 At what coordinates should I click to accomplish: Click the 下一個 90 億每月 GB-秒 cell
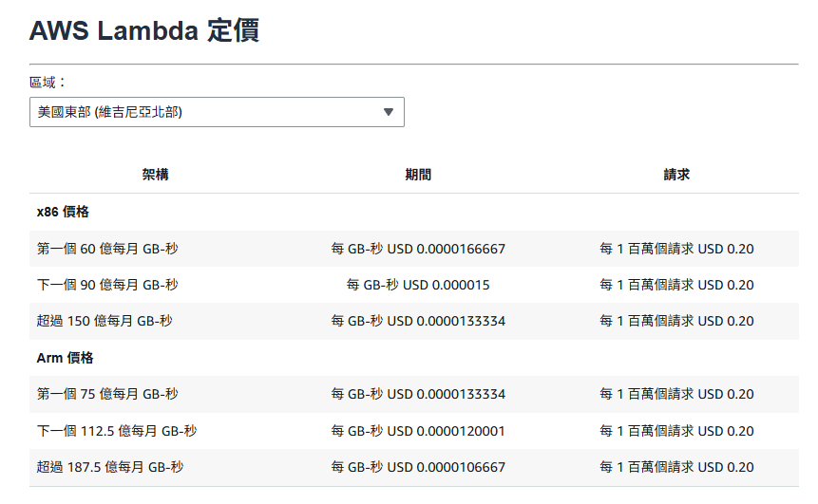(x=107, y=285)
